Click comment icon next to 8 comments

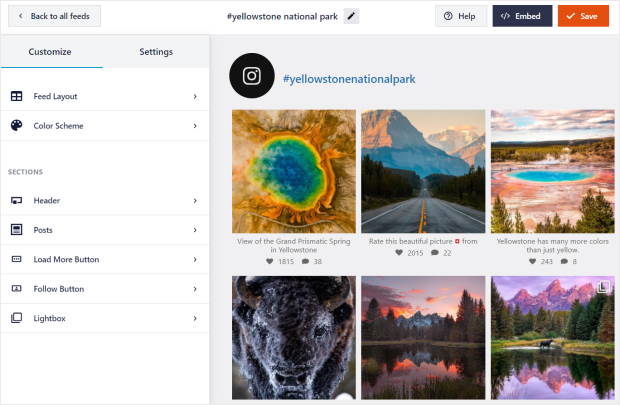564,261
